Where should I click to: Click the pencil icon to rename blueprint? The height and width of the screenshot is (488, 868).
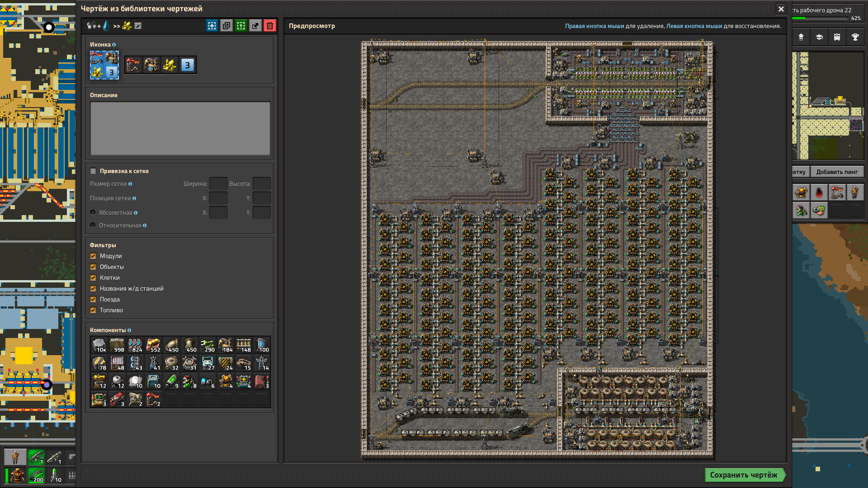coord(138,26)
